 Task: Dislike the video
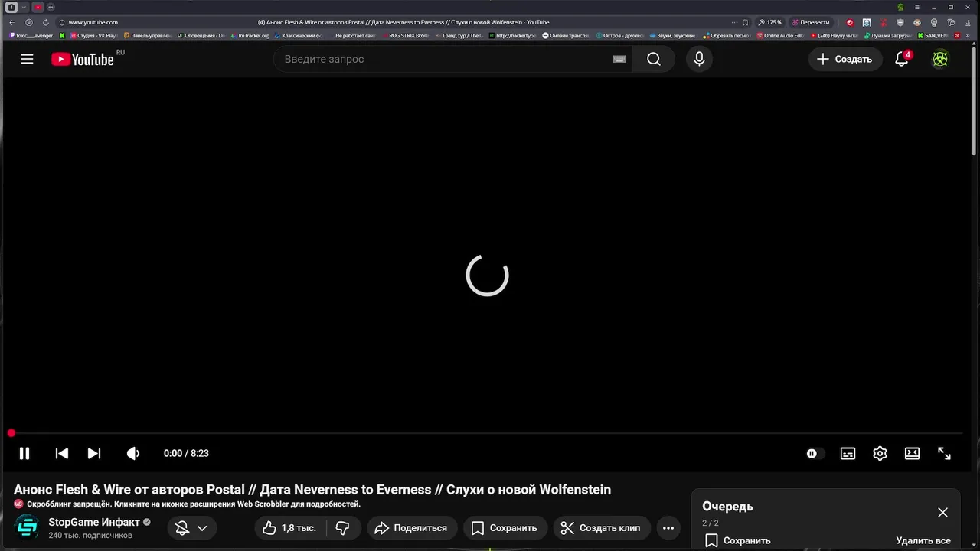[x=343, y=528]
